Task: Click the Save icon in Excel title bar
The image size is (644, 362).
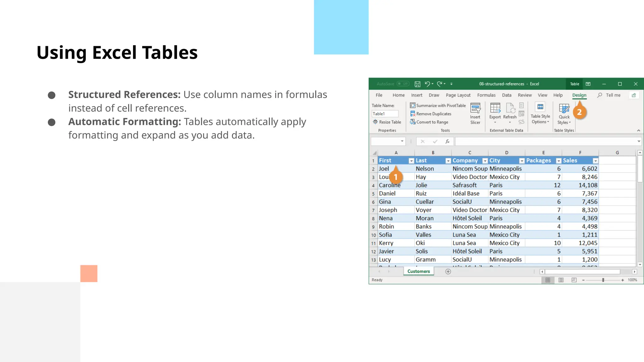Action: click(x=417, y=84)
